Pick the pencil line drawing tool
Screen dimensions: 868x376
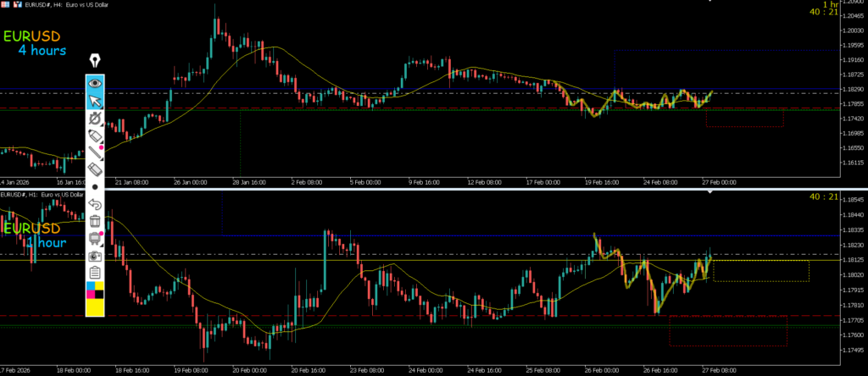click(95, 153)
